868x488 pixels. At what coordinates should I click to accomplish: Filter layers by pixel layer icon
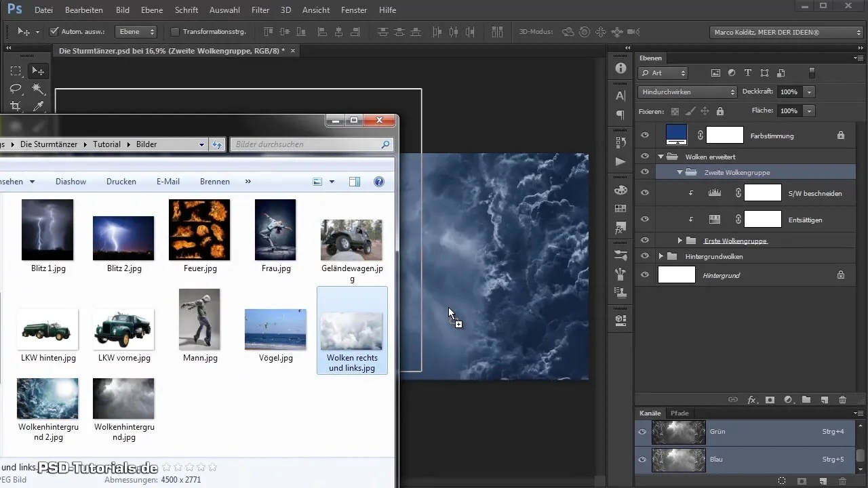[715, 73]
